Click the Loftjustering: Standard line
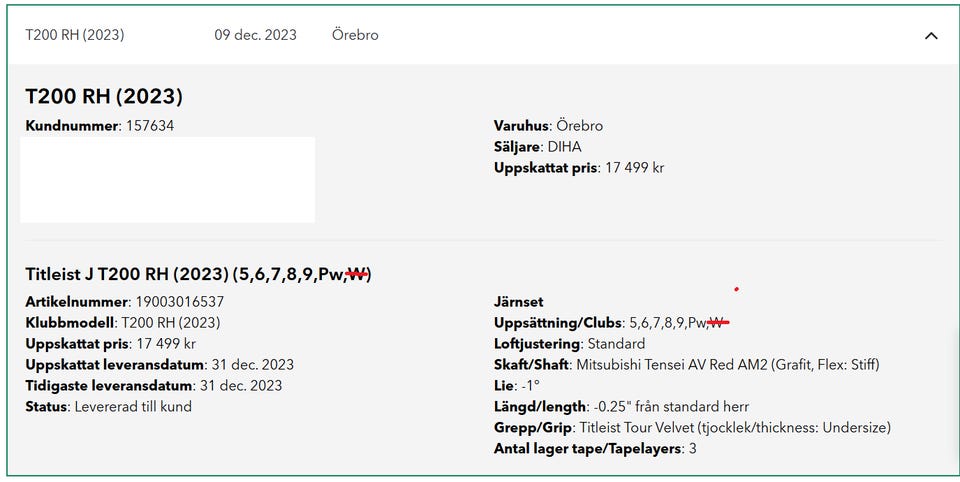The height and width of the screenshot is (482, 960). pos(569,344)
